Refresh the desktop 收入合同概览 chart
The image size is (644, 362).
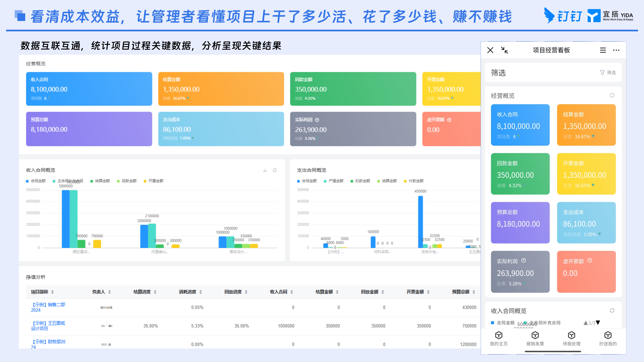coord(275,170)
